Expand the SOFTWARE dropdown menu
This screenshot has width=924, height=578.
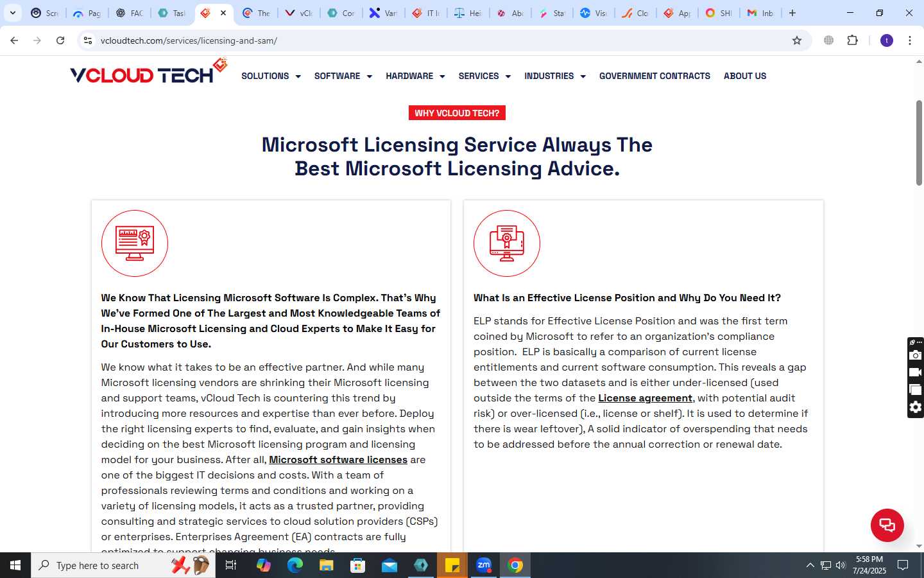(x=343, y=76)
